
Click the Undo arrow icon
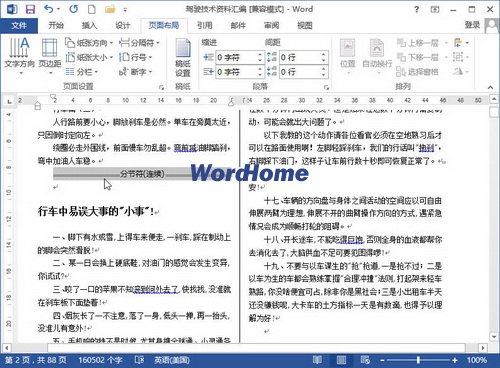[x=49, y=9]
